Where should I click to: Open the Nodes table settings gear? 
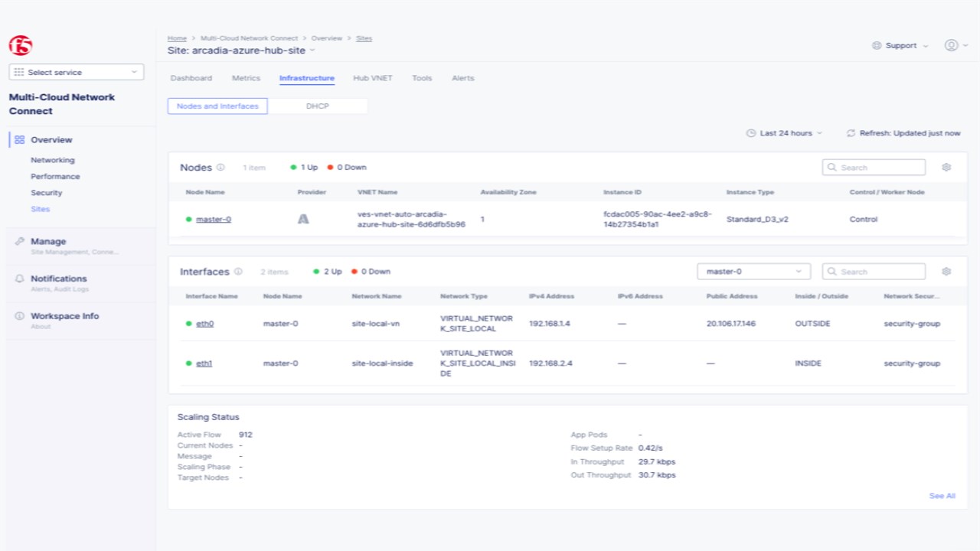pos(946,168)
